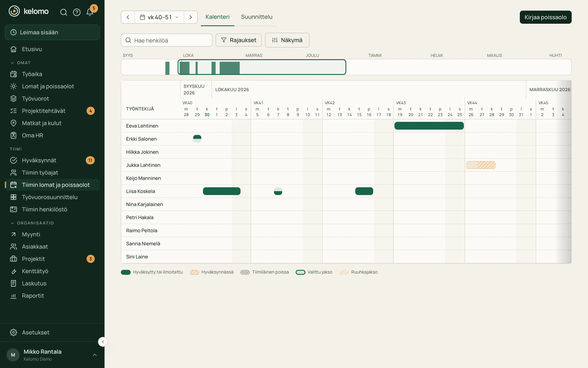This screenshot has width=588, height=368.
Task: Open notifications bell with badge 5
Action: point(90,12)
